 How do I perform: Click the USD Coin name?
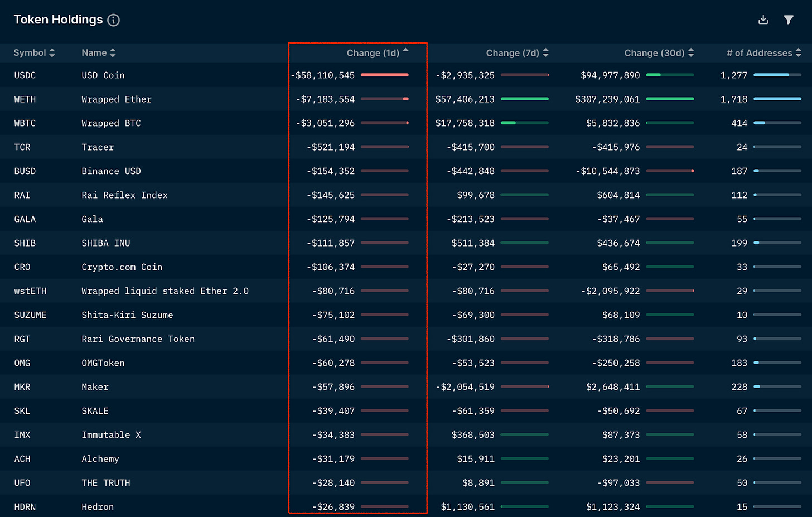pos(103,75)
